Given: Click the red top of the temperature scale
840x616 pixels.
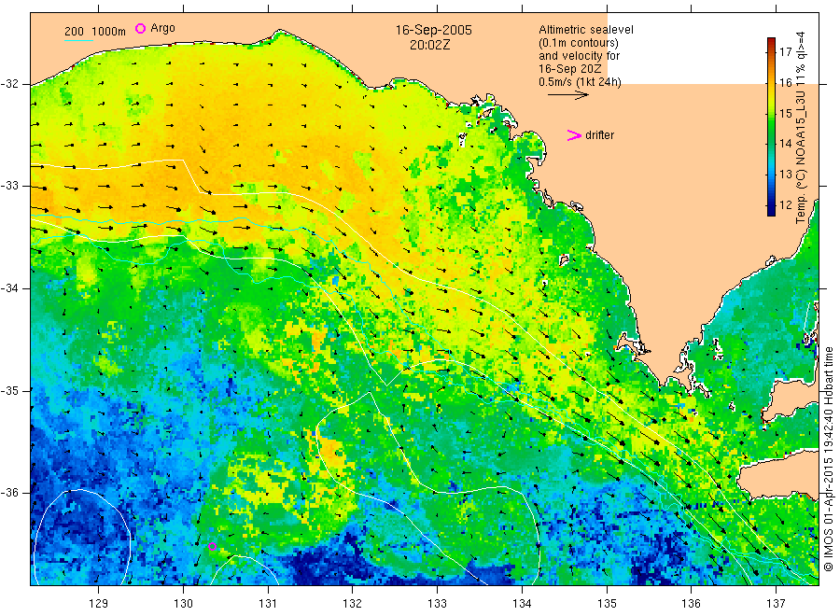Looking at the screenshot, I should pos(771,41).
